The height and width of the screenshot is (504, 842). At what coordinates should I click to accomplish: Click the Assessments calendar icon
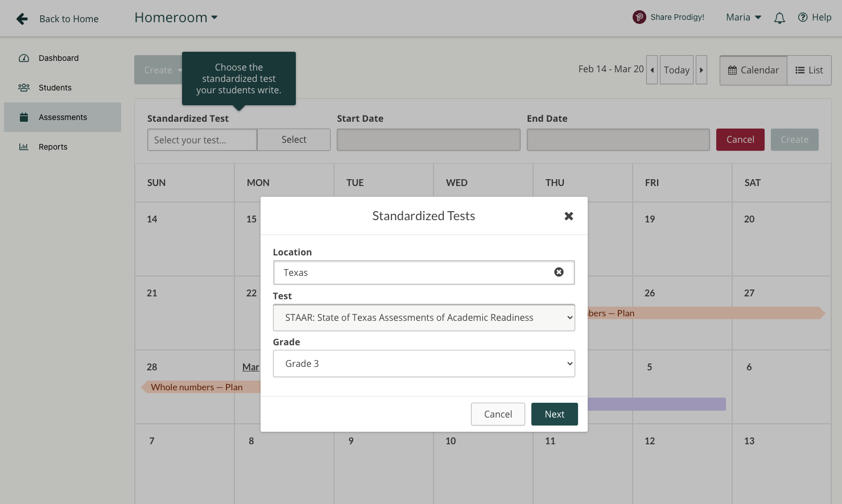pos(24,117)
